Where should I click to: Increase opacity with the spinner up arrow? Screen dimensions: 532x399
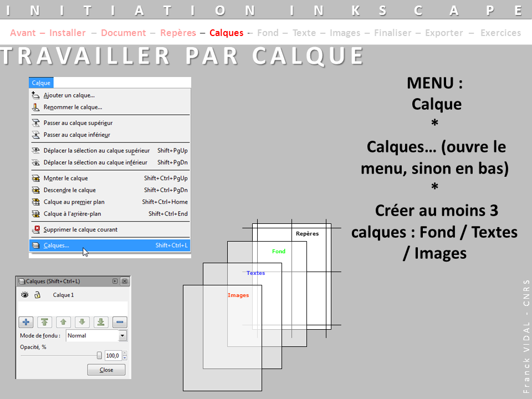click(125, 353)
